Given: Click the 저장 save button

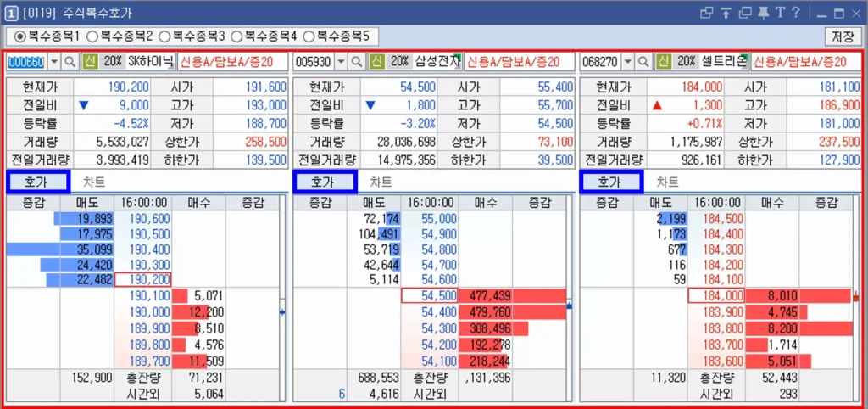Looking at the screenshot, I should [x=843, y=37].
